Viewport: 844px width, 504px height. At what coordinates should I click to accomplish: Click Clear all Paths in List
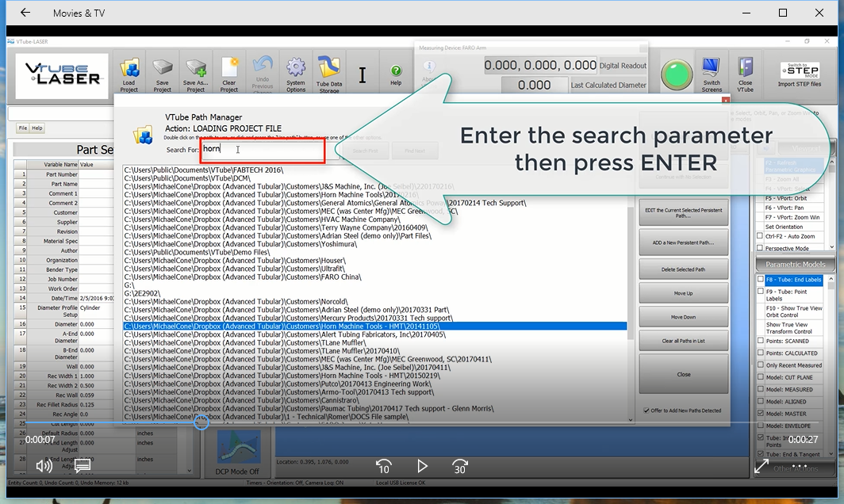pyautogui.click(x=684, y=341)
